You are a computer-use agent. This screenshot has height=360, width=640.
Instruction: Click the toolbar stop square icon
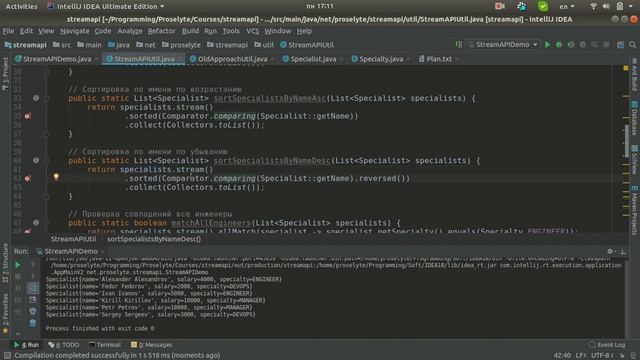pos(606,44)
